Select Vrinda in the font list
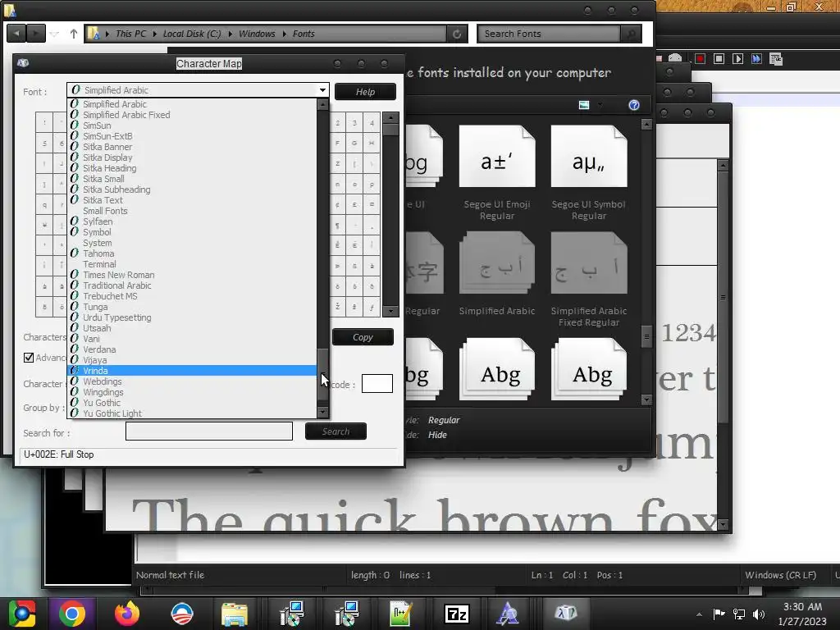Image resolution: width=840 pixels, height=630 pixels. click(x=192, y=371)
